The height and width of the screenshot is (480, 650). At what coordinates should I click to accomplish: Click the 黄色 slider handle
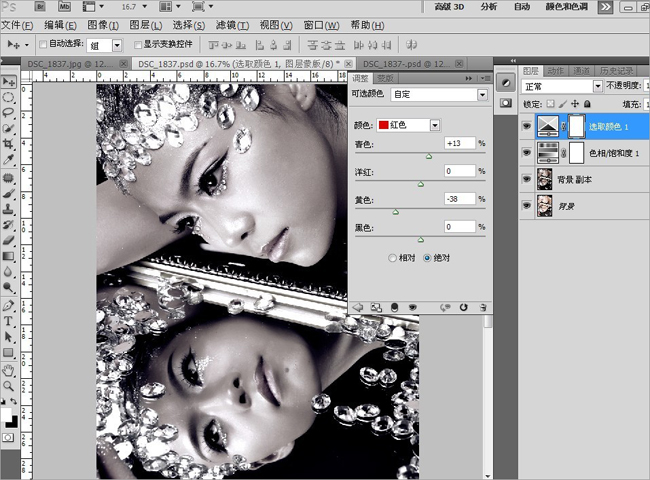pos(396,212)
